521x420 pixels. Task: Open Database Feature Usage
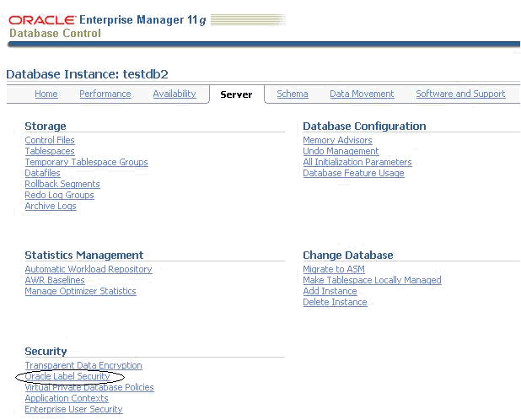pos(353,173)
